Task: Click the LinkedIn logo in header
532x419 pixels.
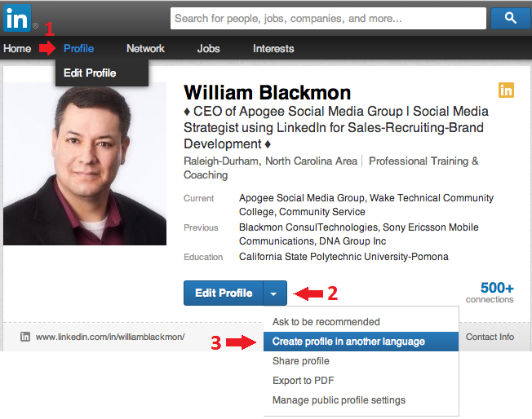Action: coord(17,18)
